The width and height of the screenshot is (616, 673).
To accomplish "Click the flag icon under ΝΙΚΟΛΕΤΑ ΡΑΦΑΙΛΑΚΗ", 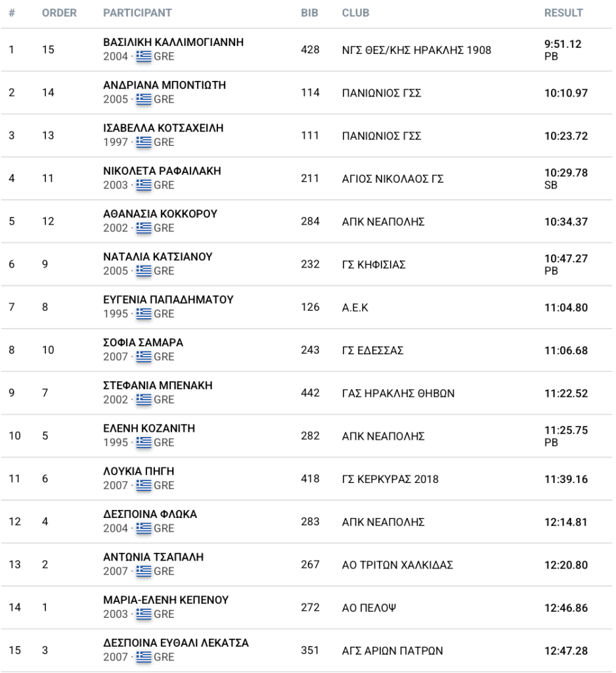I will tap(144, 185).
